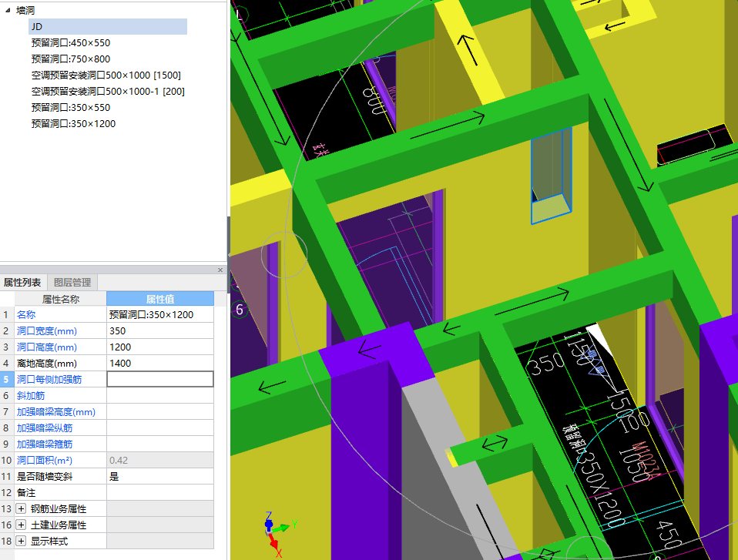This screenshot has width=738, height=560.
Task: Click the 洞口每侧加强筋 property label
Action: (x=49, y=379)
